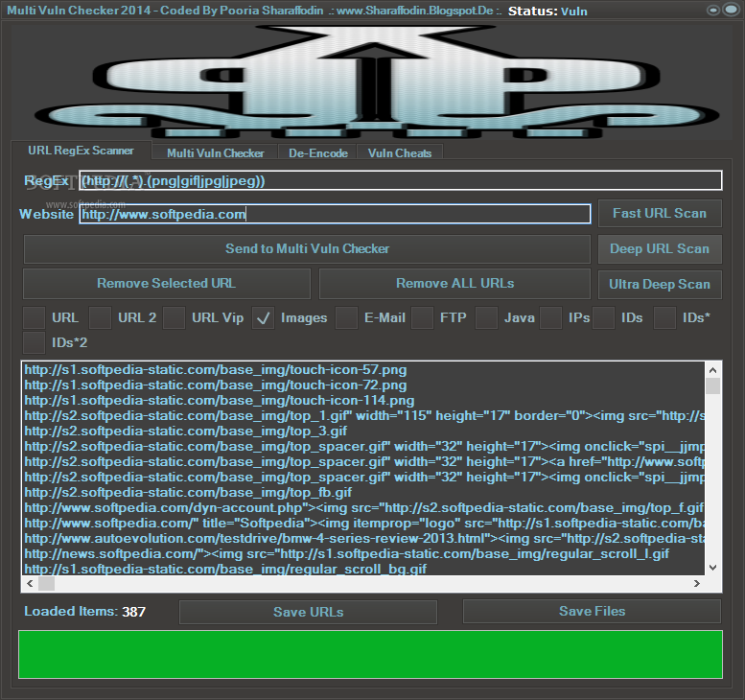Select the top_fb.gif URL row
The image size is (745, 700).
[363, 492]
